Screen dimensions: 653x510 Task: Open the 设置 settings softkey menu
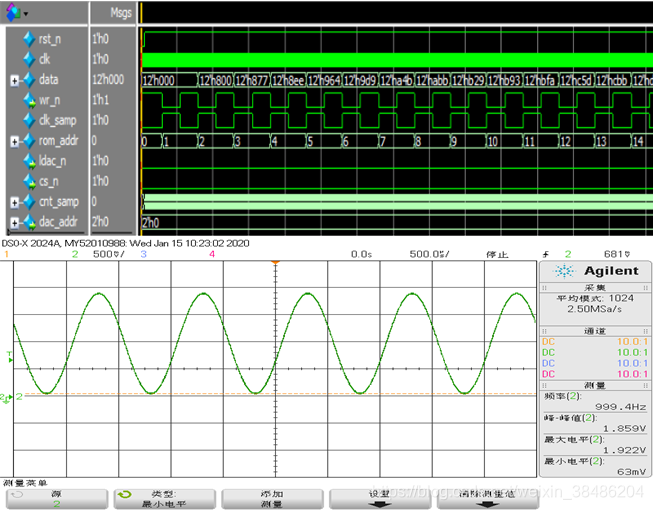379,499
